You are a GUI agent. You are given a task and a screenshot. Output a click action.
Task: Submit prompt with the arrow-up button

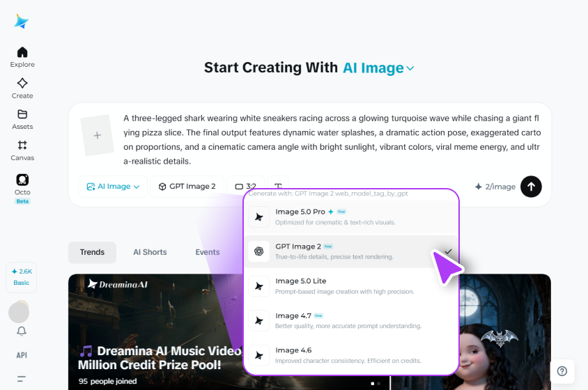(x=531, y=187)
